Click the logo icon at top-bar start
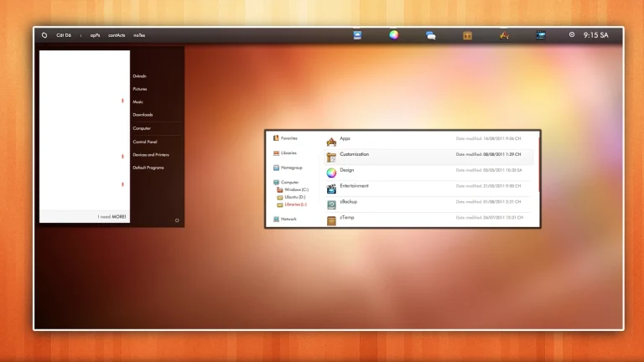644x362 pixels. point(44,35)
